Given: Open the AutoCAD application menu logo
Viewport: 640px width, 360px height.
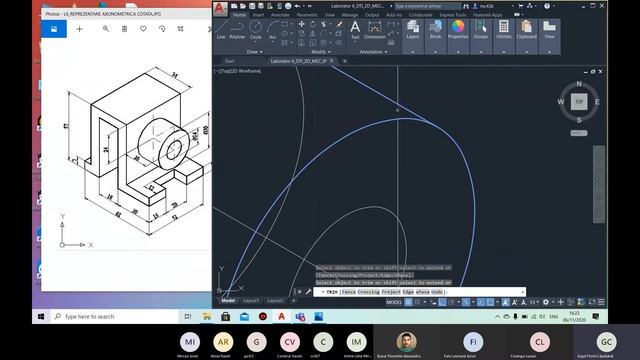Looking at the screenshot, I should [220, 8].
